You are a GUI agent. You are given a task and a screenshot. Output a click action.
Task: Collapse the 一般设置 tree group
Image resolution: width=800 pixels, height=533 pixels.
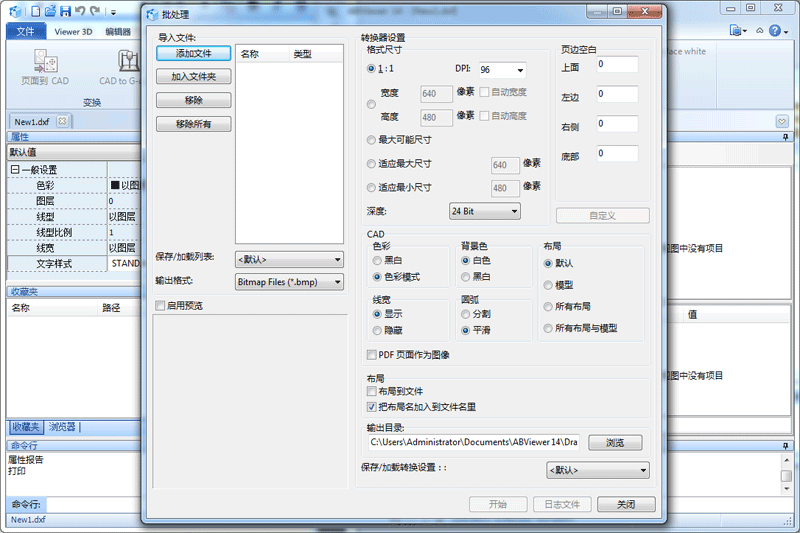tap(15, 170)
